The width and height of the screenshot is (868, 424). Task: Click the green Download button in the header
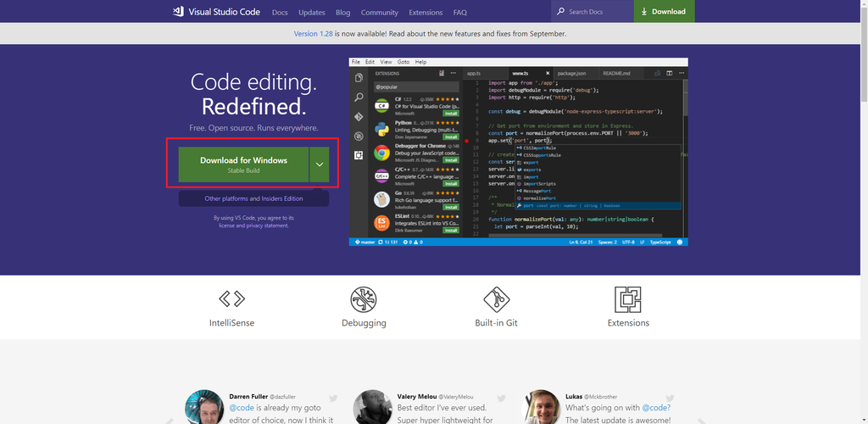coord(664,12)
